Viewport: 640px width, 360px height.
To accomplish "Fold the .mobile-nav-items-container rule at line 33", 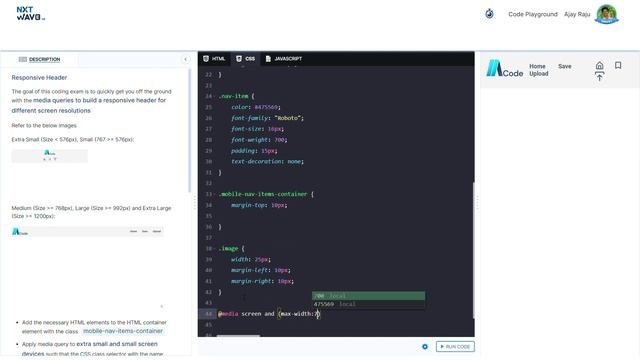I will [x=215, y=194].
